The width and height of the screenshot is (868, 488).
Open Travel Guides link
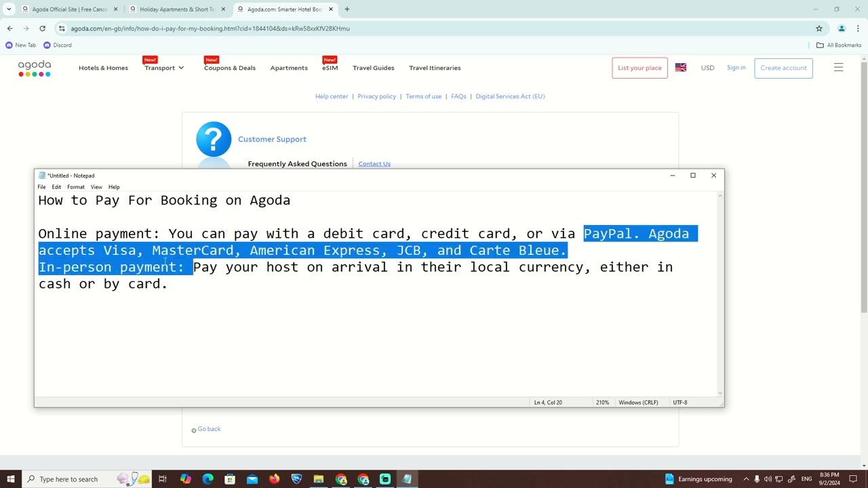pyautogui.click(x=373, y=68)
